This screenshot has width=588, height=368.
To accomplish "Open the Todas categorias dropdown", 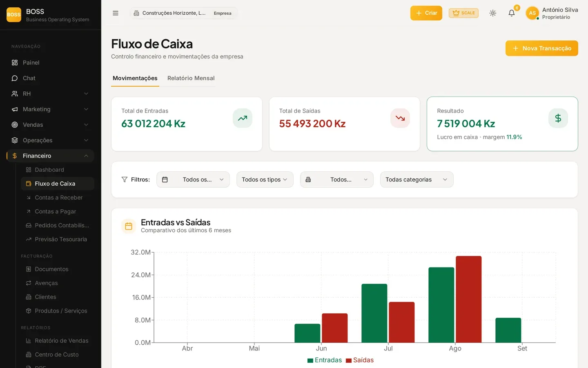I will click(417, 180).
